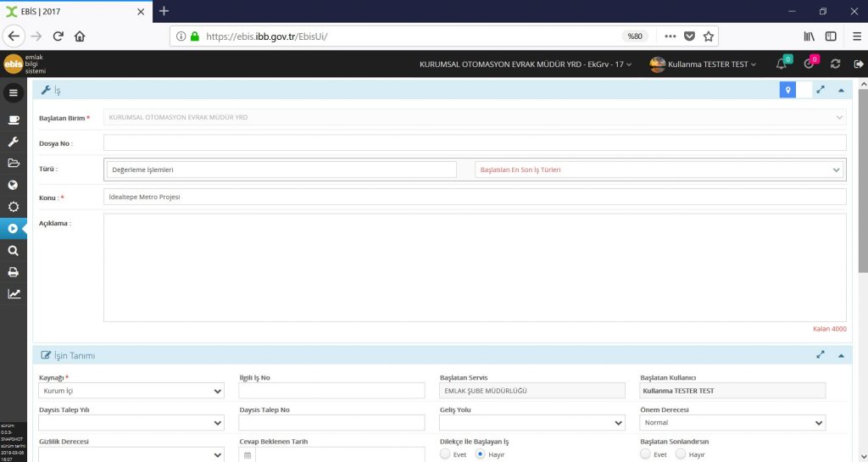Viewport: 868px width, 462px height.
Task: Open the page actions three-dots menu
Action: [x=670, y=36]
